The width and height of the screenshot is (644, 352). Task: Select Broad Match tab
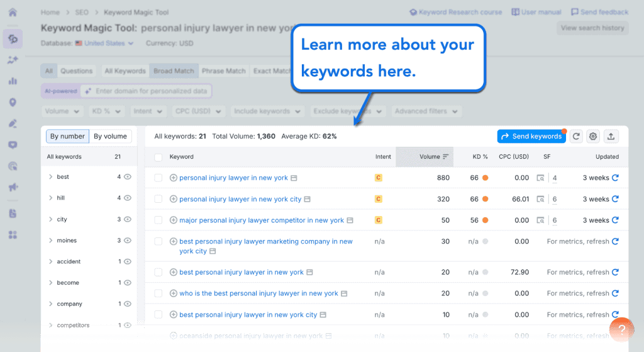click(x=174, y=71)
